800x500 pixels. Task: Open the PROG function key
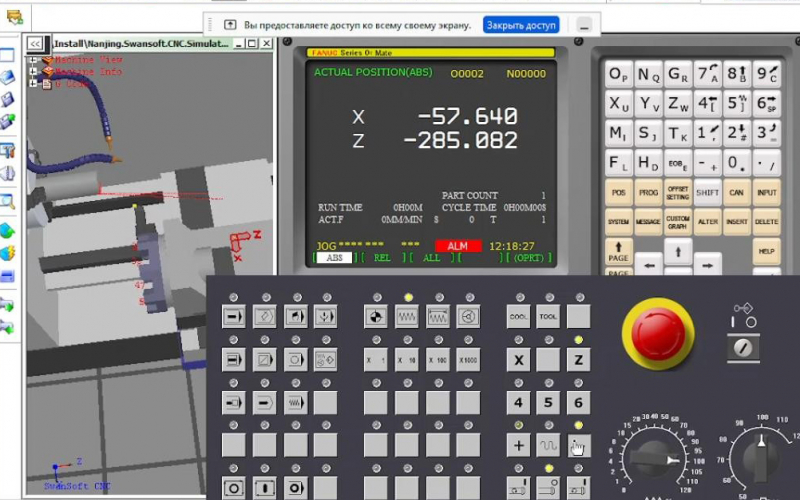[x=648, y=192]
